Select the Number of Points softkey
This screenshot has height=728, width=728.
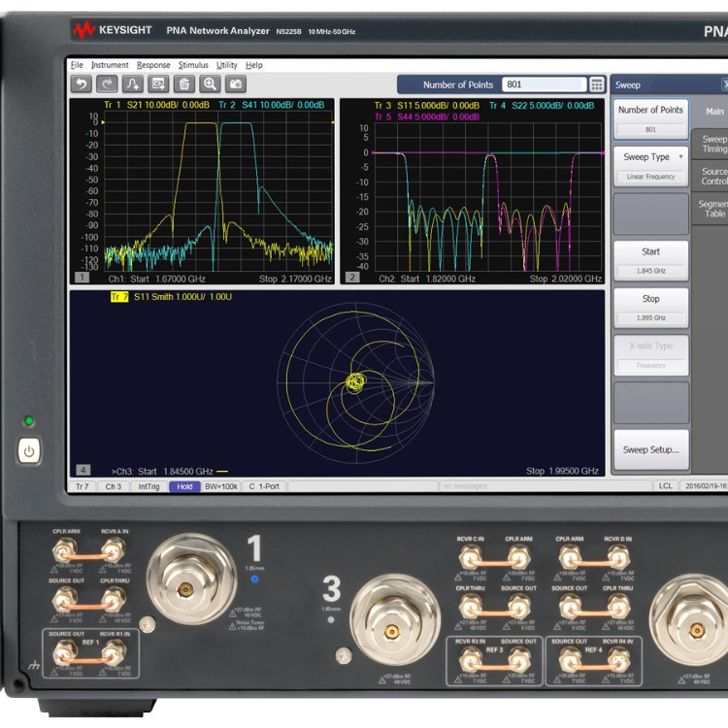click(650, 118)
